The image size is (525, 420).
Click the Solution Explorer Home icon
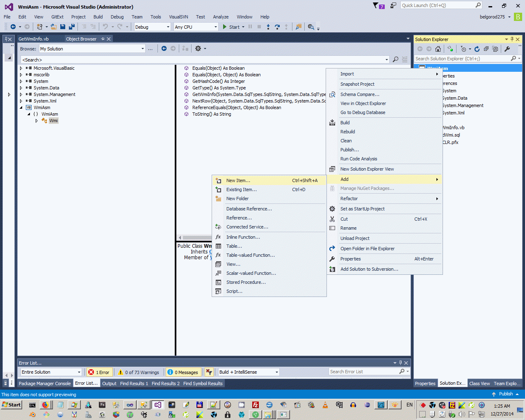[438, 49]
